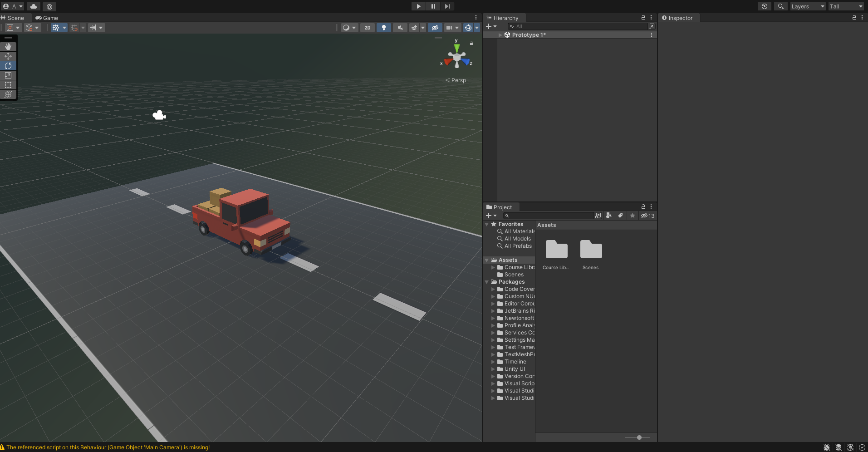The height and width of the screenshot is (452, 868).
Task: Select the Move tool
Action: [8, 56]
